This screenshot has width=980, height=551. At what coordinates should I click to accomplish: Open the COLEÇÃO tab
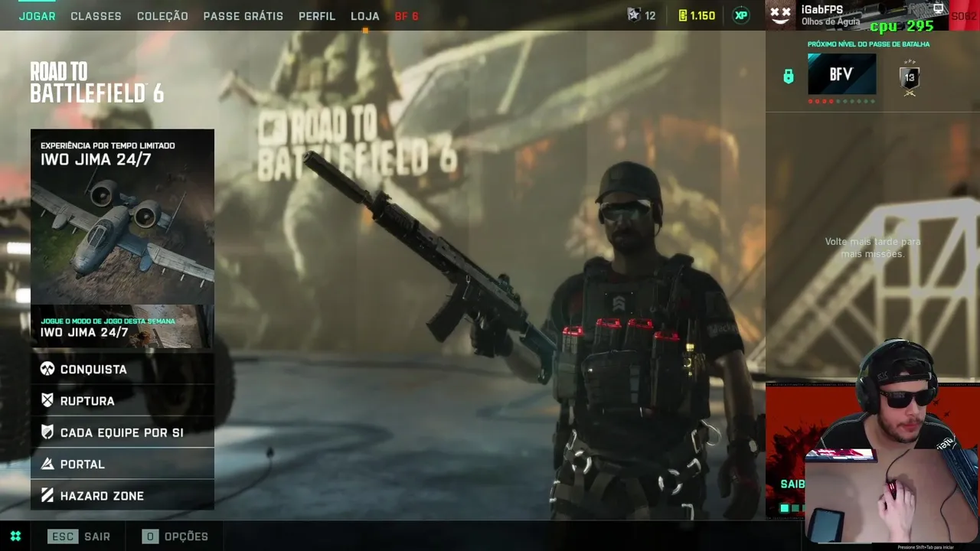click(162, 16)
